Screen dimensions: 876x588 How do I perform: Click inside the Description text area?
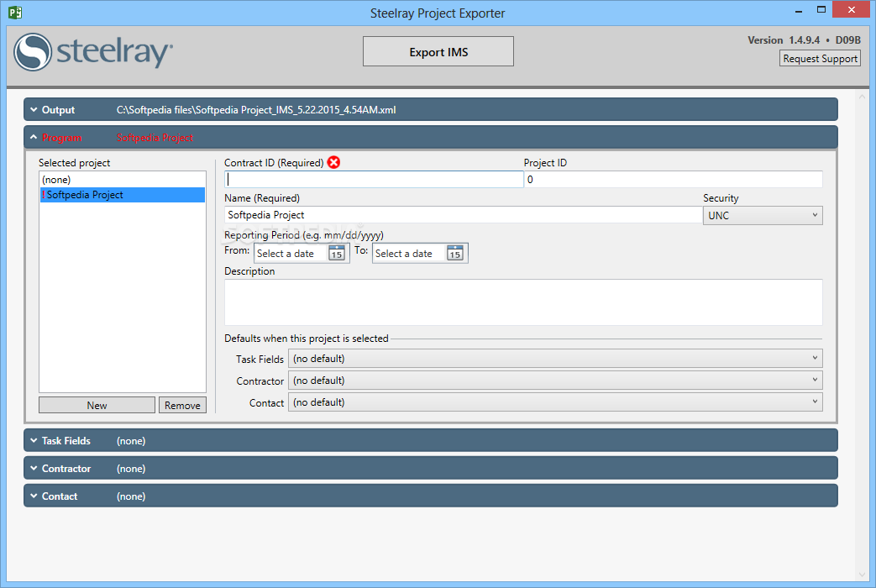523,302
